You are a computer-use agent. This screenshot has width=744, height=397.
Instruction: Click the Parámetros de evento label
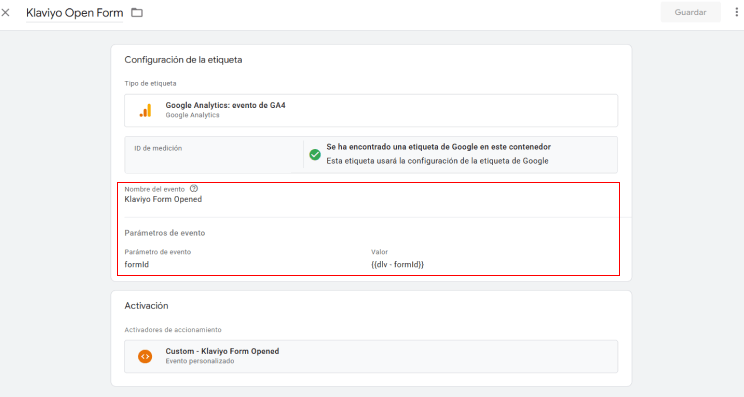coord(165,233)
